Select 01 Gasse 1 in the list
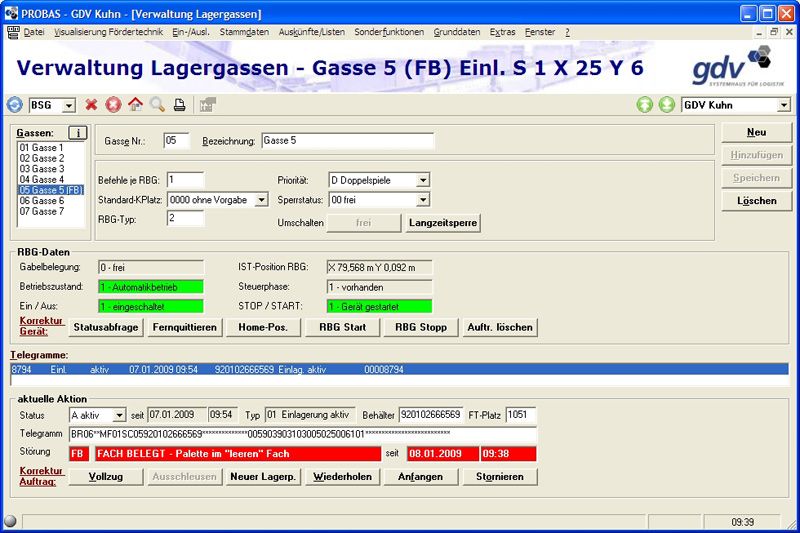 click(51, 147)
